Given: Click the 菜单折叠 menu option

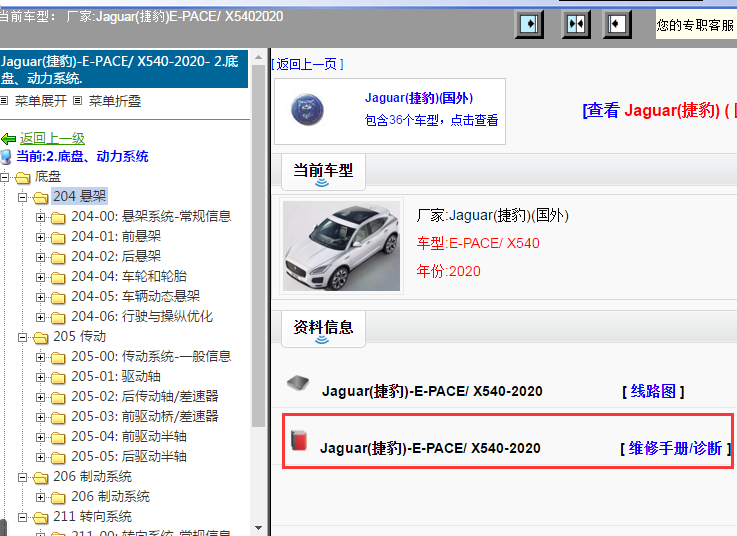Looking at the screenshot, I should pyautogui.click(x=115, y=101).
